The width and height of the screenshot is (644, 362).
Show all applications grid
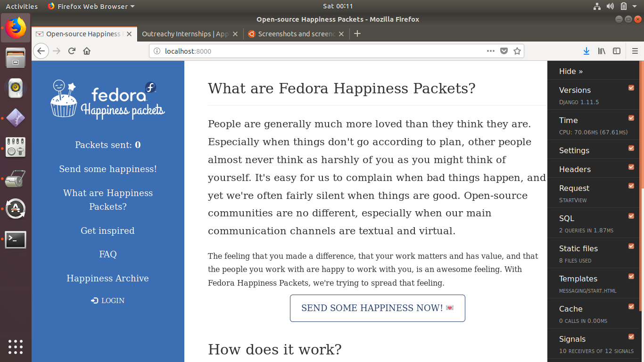coord(16,346)
